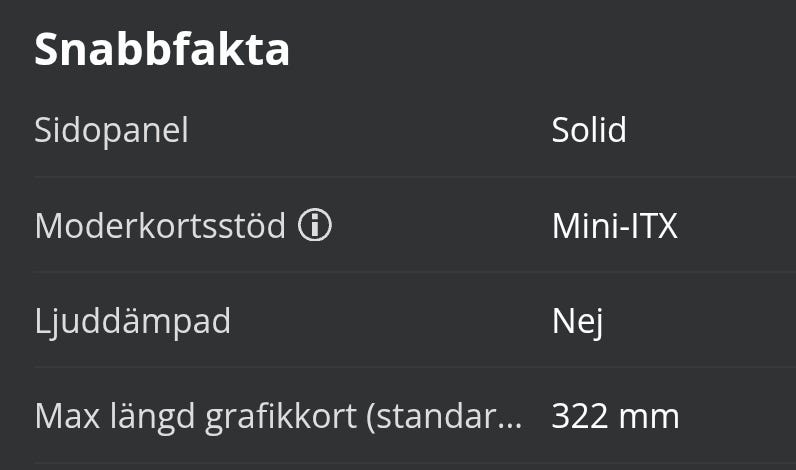Click the separator below Ljuddämpad row
Image resolution: width=796 pixels, height=470 pixels.
[415, 367]
